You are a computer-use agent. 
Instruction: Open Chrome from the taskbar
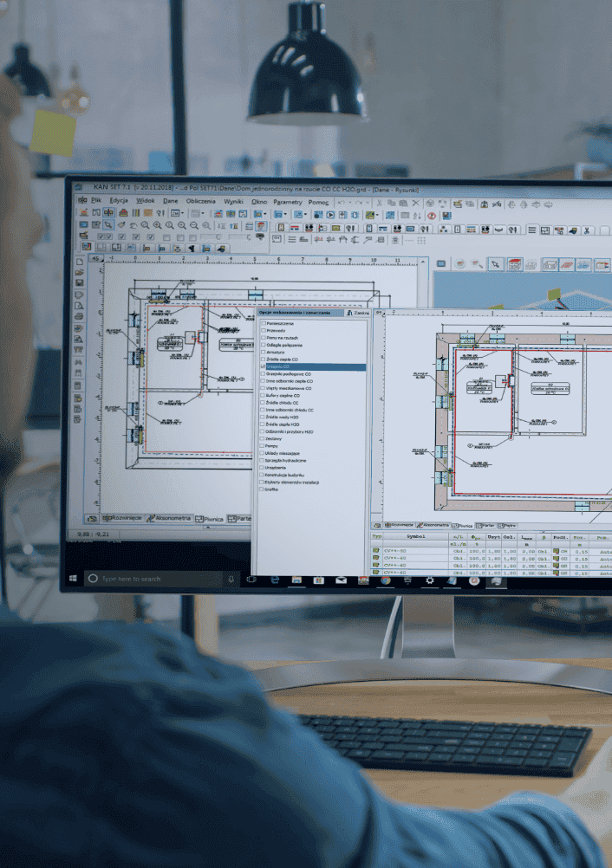pos(385,580)
